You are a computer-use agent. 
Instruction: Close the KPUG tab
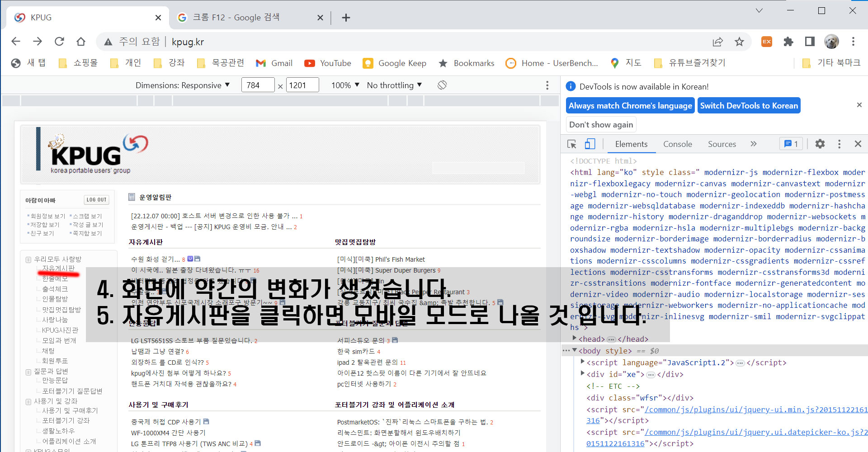tap(158, 18)
